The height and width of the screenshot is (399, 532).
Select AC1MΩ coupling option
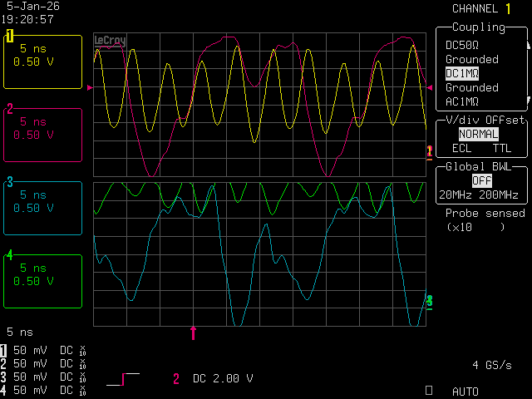tap(462, 101)
